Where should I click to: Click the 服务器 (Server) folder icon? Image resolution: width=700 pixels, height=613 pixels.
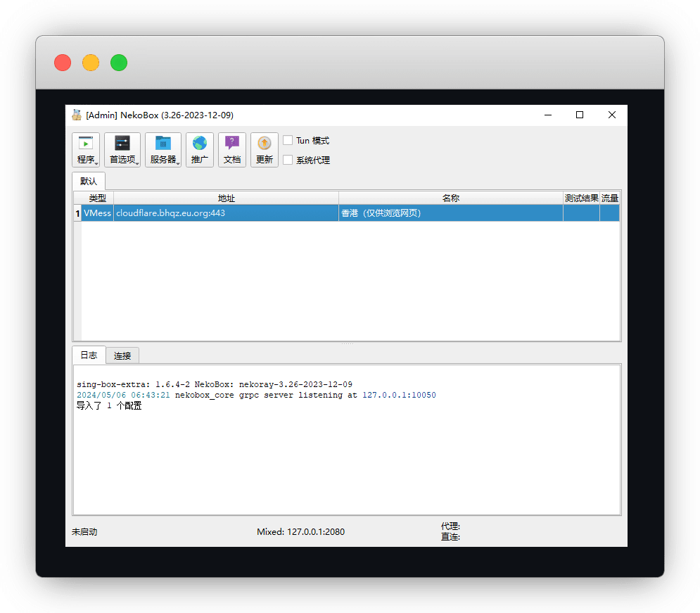(163, 144)
